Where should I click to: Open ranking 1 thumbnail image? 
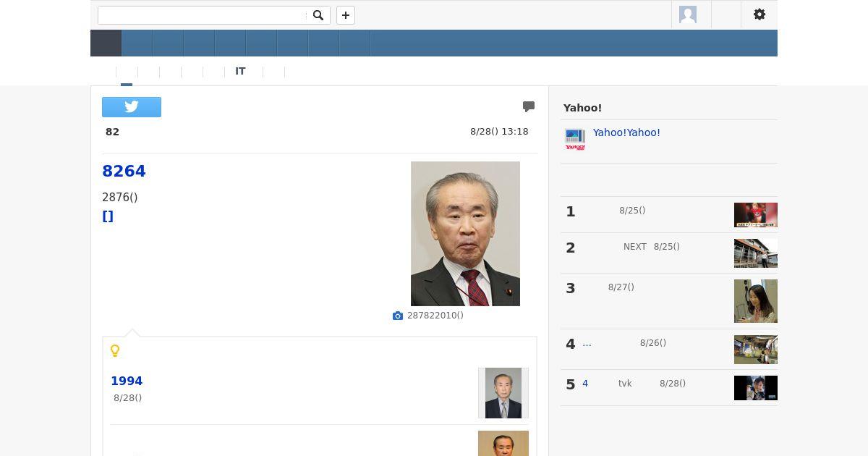click(756, 215)
